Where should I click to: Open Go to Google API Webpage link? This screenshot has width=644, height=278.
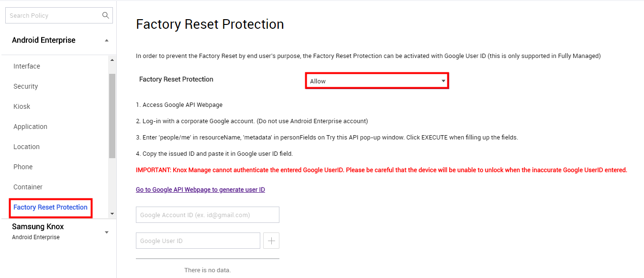tap(200, 190)
